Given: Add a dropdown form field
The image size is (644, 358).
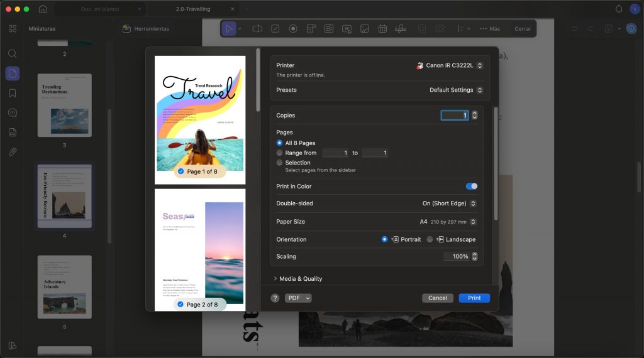Looking at the screenshot, I should (x=311, y=29).
